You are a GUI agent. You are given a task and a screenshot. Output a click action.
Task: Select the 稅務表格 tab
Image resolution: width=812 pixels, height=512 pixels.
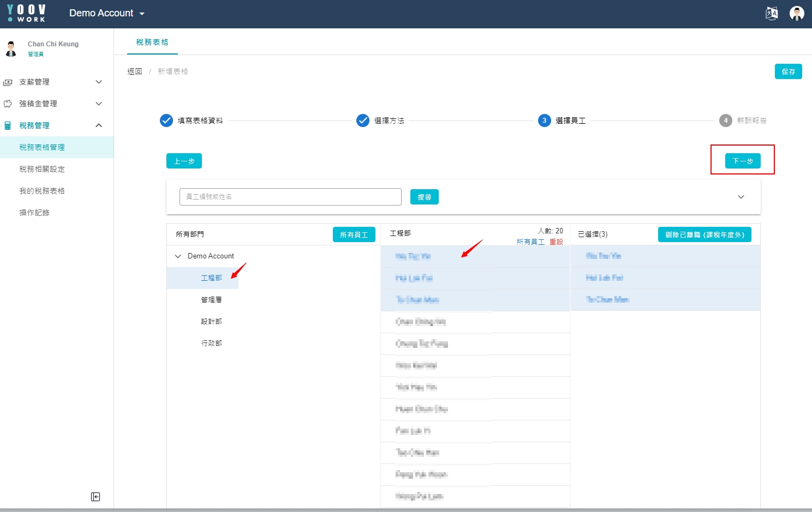(152, 42)
